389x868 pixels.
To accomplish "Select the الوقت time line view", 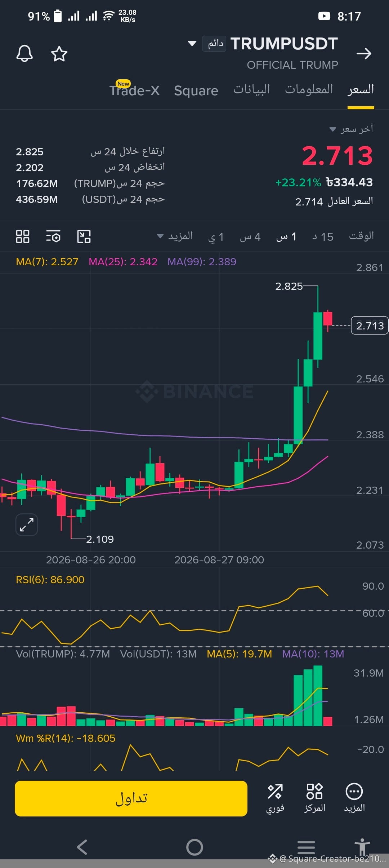I will click(361, 236).
